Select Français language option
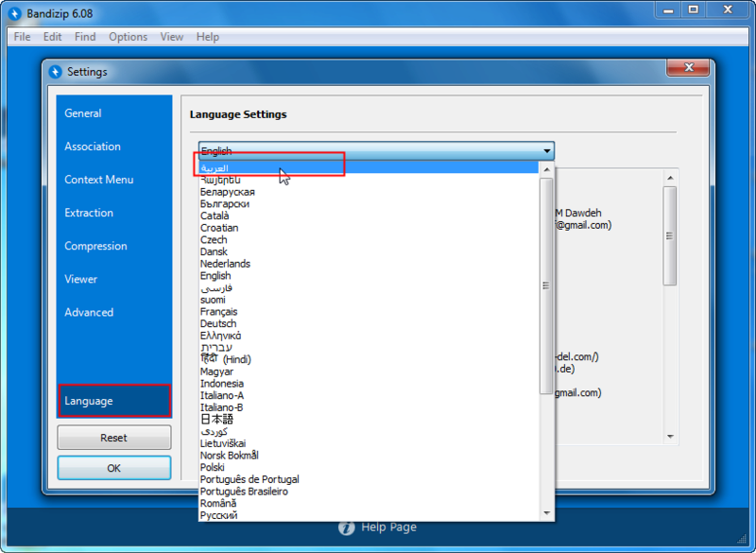The image size is (756, 553). tap(369, 312)
